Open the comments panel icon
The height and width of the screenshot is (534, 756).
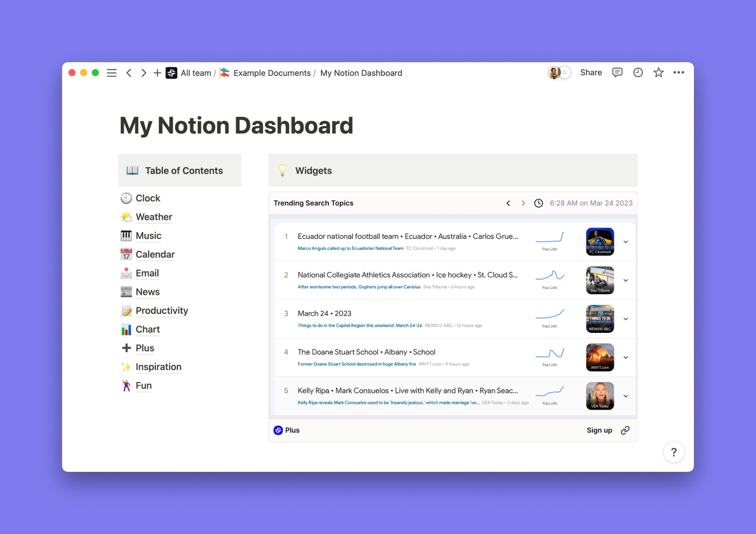617,72
